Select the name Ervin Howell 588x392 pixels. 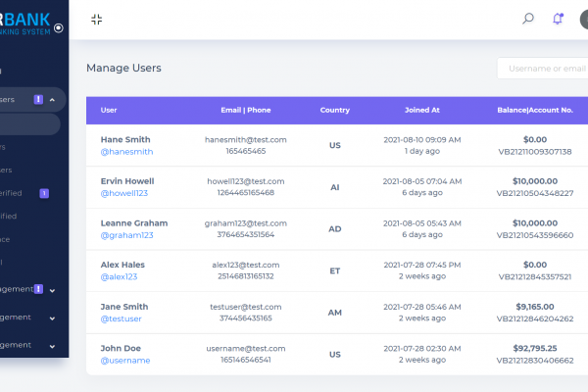127,181
